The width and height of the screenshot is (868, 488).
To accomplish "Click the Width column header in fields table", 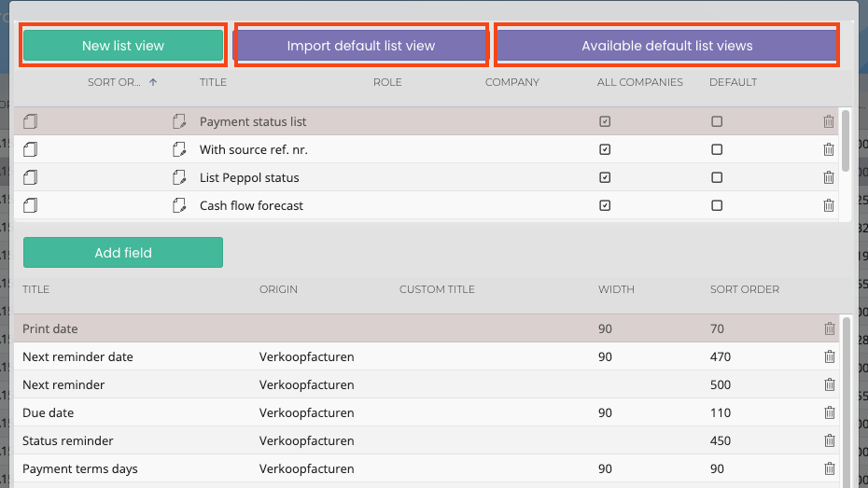I will point(616,289).
